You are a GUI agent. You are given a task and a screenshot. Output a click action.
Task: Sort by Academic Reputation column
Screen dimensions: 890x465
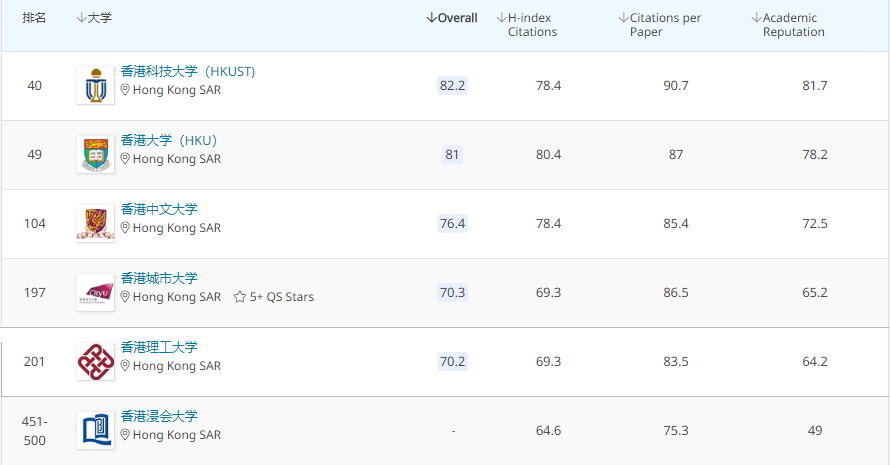pyautogui.click(x=791, y=25)
